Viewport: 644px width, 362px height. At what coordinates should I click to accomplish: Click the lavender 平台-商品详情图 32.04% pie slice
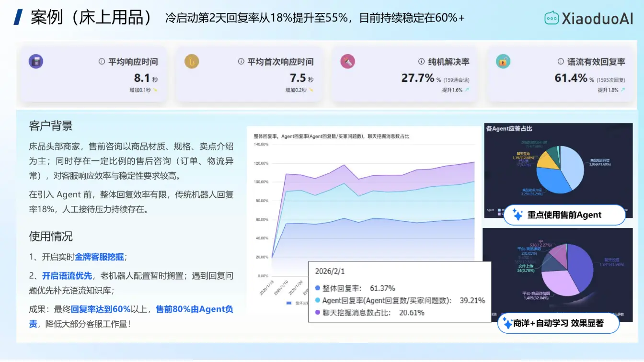pyautogui.click(x=558, y=283)
